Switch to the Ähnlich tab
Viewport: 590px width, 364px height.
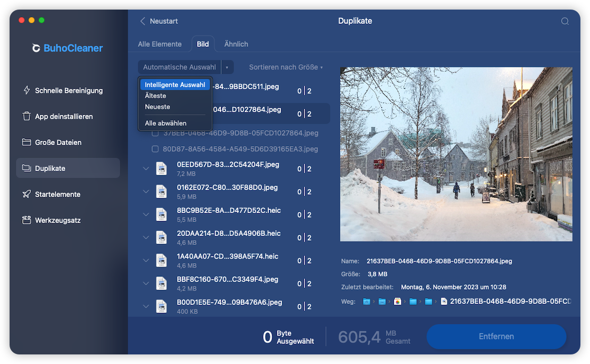[x=236, y=44]
